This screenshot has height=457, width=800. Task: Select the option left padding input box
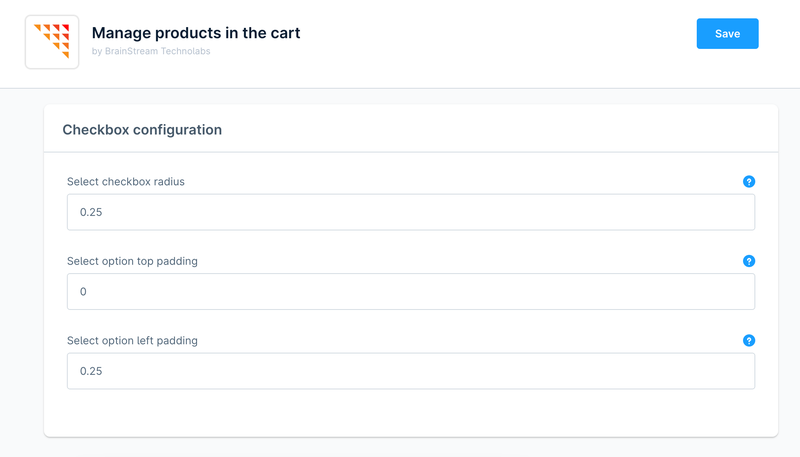410,371
